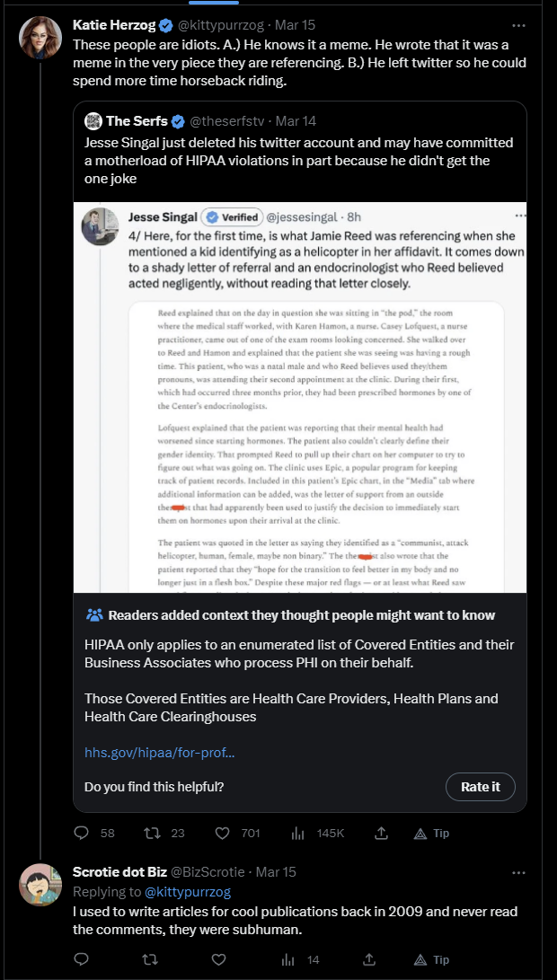Open more options on Jesse Singal embedded tweet
This screenshot has width=557, height=980.
520,216
